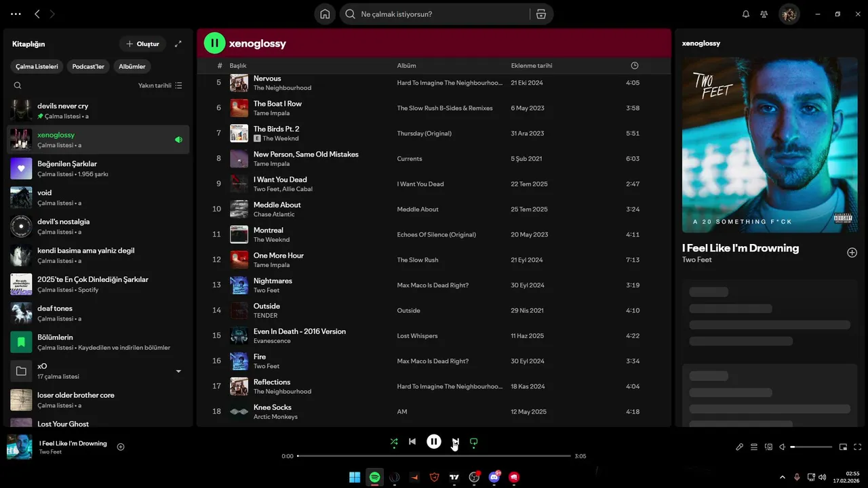
Task: Expand the xO playlist folder
Action: click(x=179, y=371)
